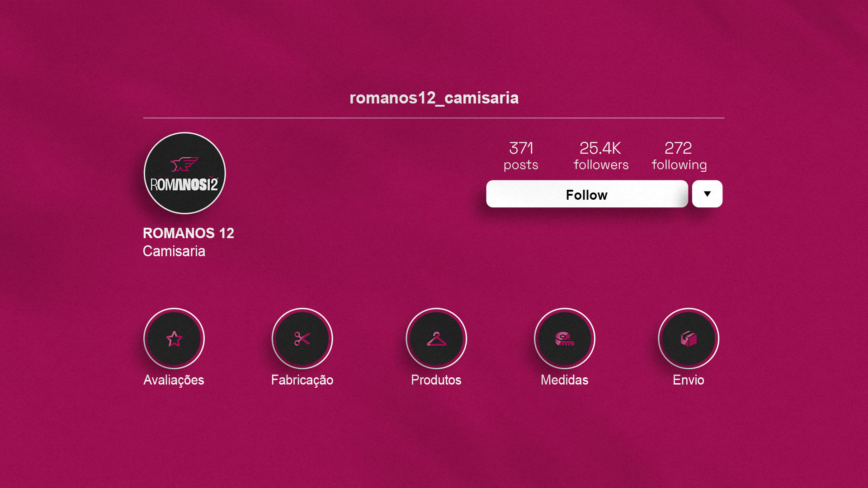
Task: Open the Fabricação scissors highlight icon
Action: (302, 338)
